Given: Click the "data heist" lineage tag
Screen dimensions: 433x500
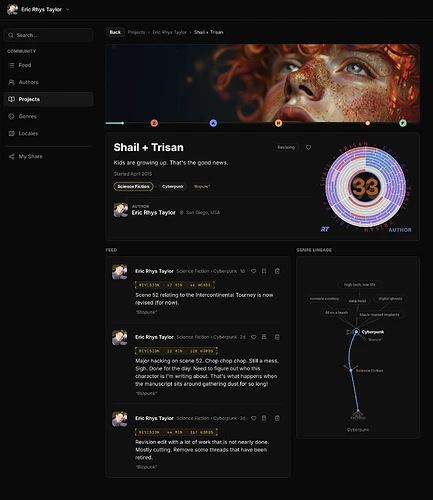Looking at the screenshot, I should point(357,301).
